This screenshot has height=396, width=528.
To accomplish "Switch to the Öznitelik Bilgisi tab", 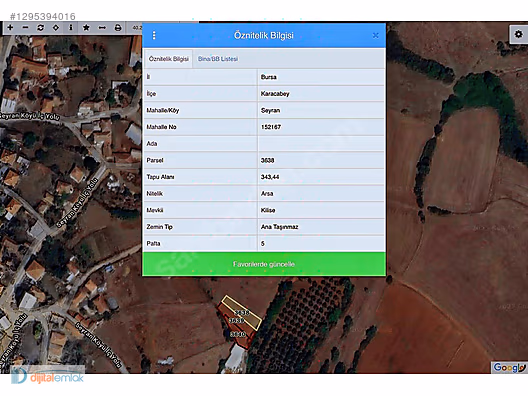I will point(169,59).
